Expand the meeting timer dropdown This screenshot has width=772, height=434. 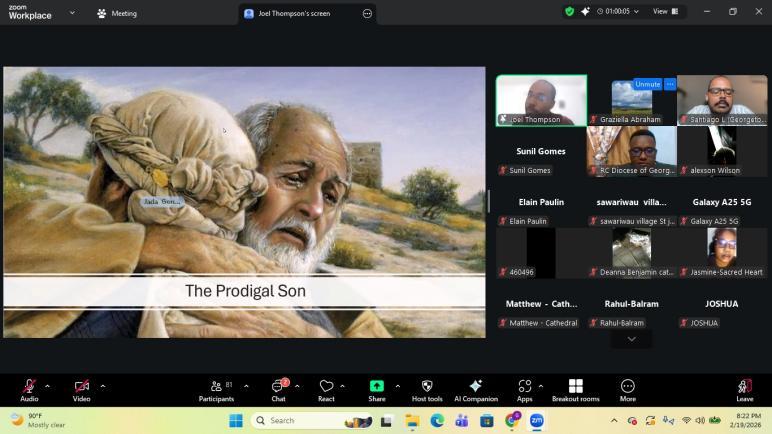click(x=618, y=11)
